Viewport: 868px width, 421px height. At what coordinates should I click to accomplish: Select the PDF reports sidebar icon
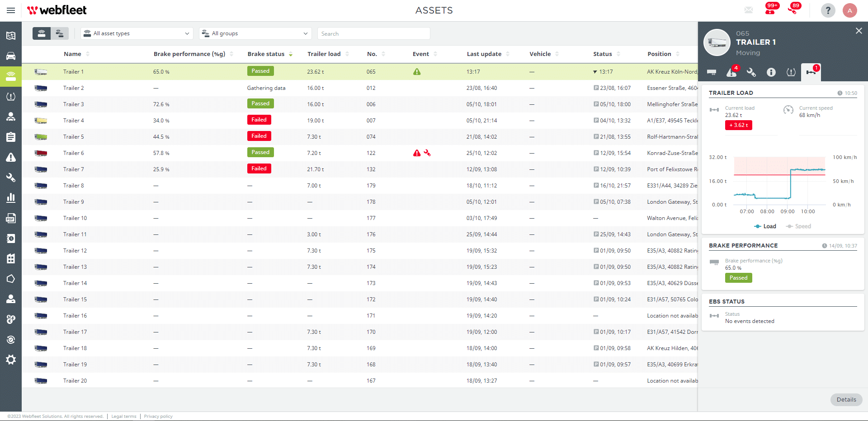click(11, 218)
